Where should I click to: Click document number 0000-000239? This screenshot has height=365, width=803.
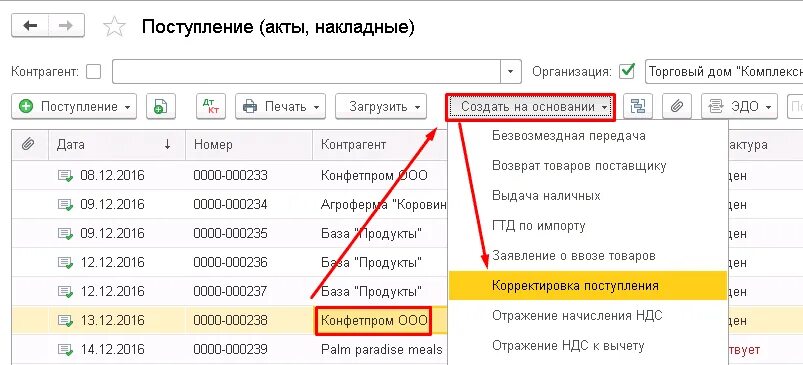pos(230,350)
